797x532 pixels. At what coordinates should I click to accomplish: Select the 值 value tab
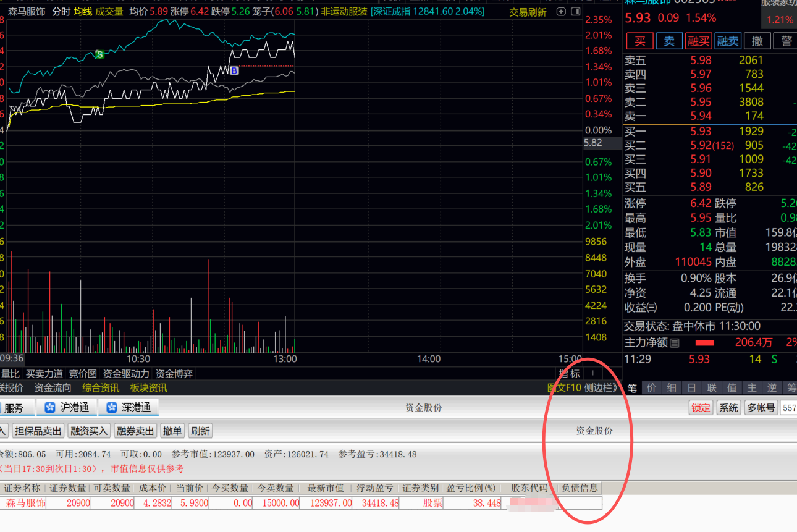(732, 388)
